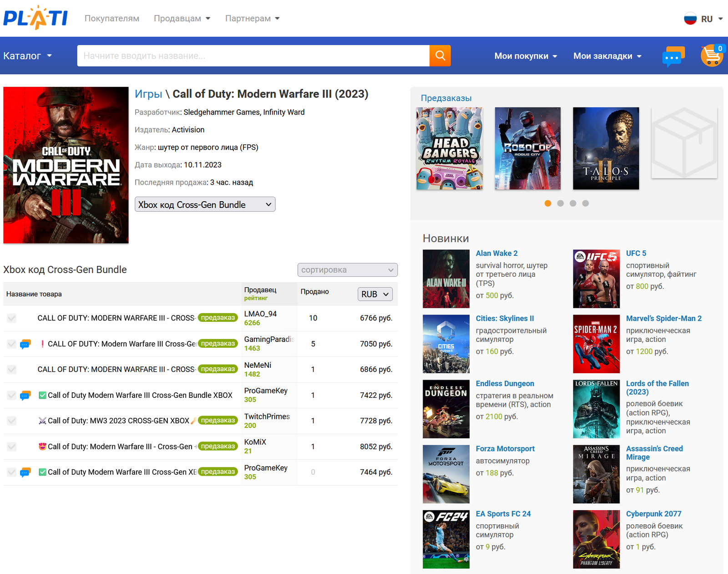The width and height of the screenshot is (728, 574).
Task: Toggle checkbox in TwitchPrimes offer row
Action: point(12,421)
